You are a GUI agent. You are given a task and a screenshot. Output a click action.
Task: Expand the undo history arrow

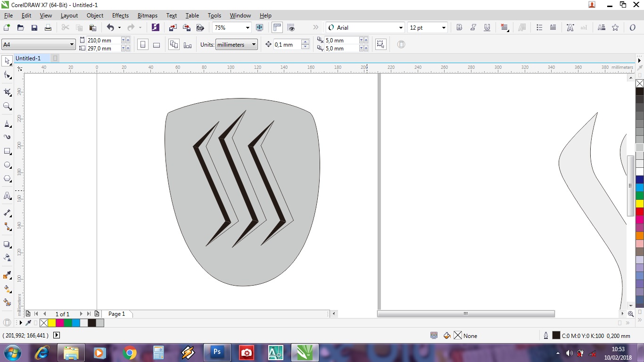(x=119, y=28)
